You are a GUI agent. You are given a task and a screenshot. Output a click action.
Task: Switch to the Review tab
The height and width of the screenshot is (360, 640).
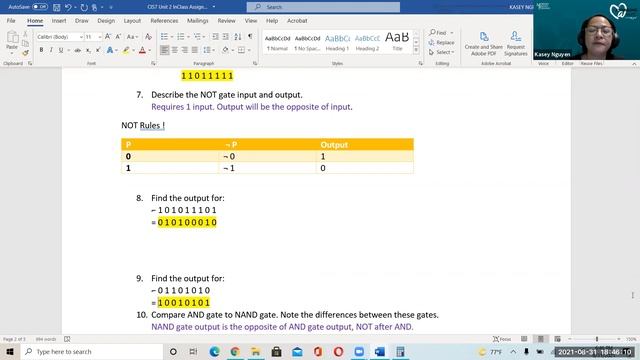coord(227,20)
